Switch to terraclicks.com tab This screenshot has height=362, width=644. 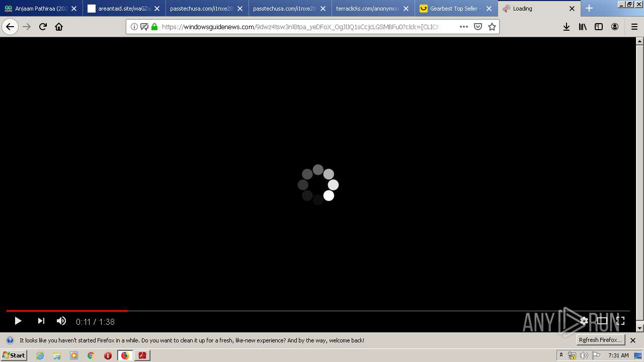pyautogui.click(x=373, y=9)
